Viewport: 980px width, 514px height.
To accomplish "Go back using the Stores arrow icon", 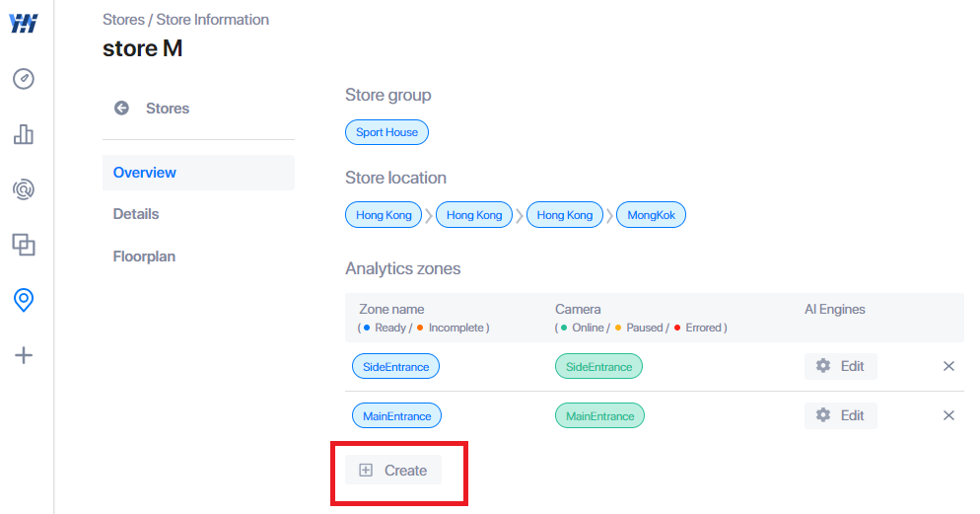I will pos(121,109).
